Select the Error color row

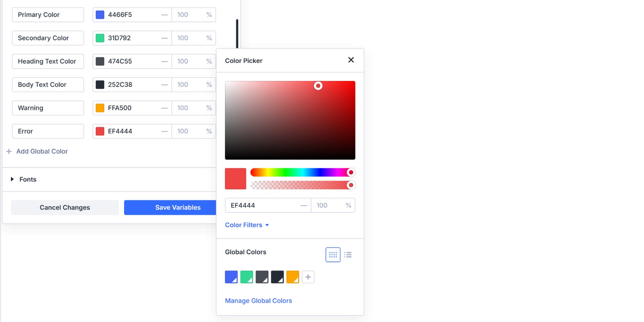[x=48, y=131]
